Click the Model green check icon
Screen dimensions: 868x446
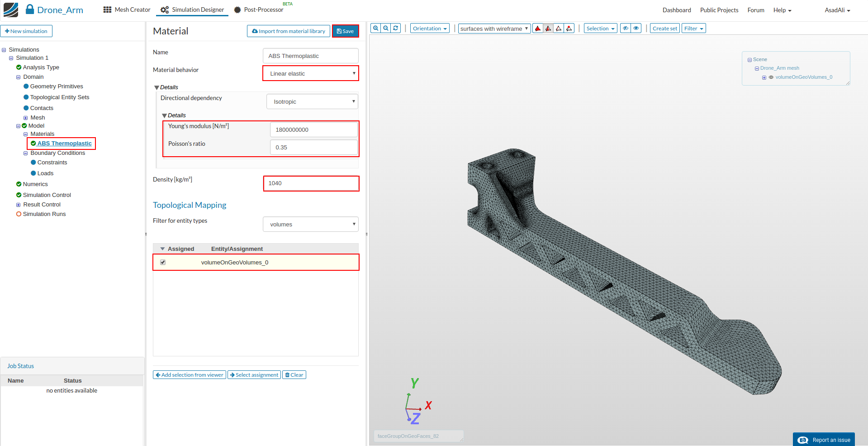pyautogui.click(x=24, y=126)
